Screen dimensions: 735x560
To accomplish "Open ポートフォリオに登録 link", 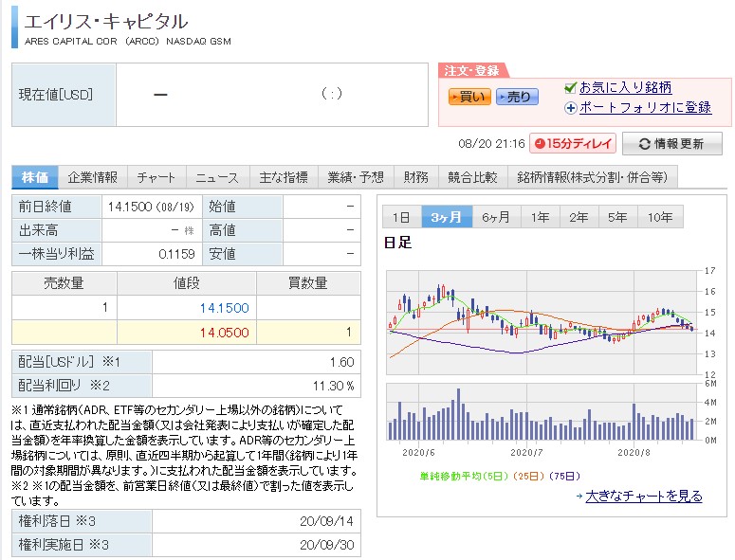I will [646, 108].
